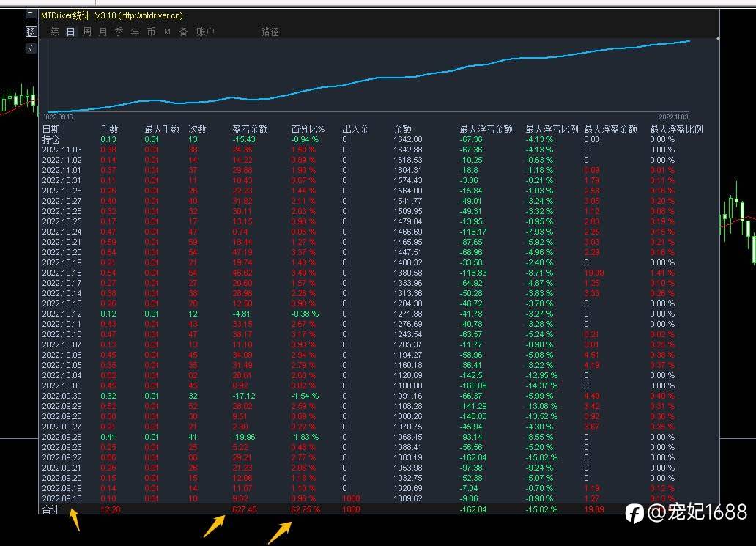Select the 2022.09.16 date row

pyautogui.click(x=62, y=499)
